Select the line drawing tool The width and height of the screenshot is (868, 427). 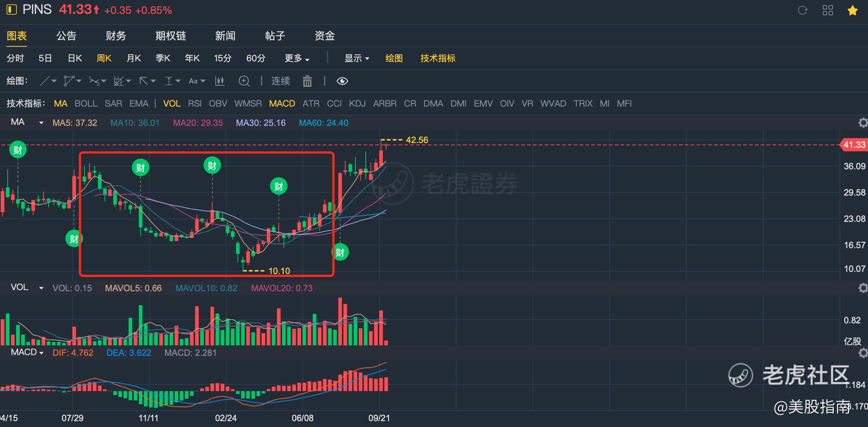(45, 81)
